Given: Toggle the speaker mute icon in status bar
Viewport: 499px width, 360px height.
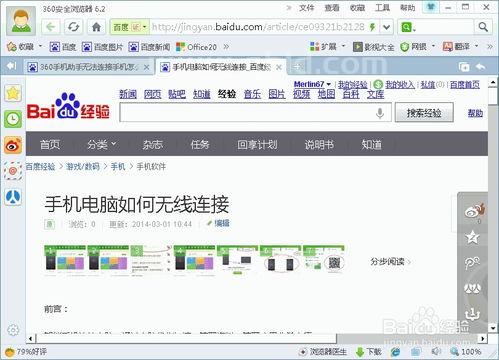Looking at the screenshot, I should (436, 351).
